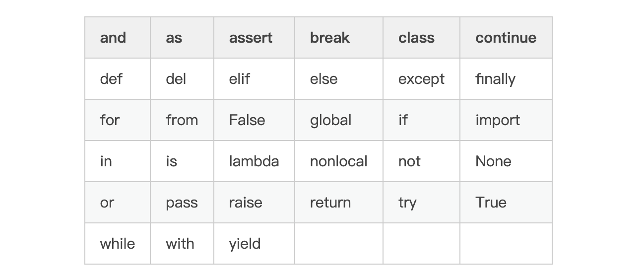Select the 'global' keyword cell
This screenshot has width=644, height=278.
point(330,120)
